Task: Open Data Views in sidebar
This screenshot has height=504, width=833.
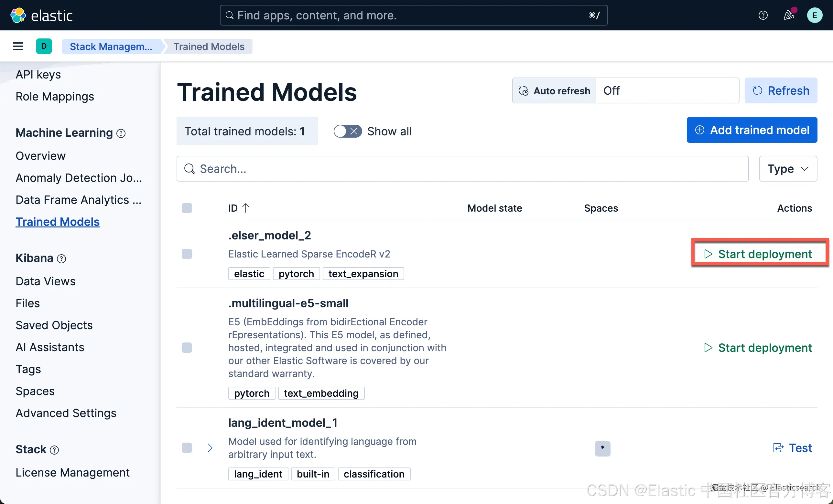Action: (x=46, y=281)
